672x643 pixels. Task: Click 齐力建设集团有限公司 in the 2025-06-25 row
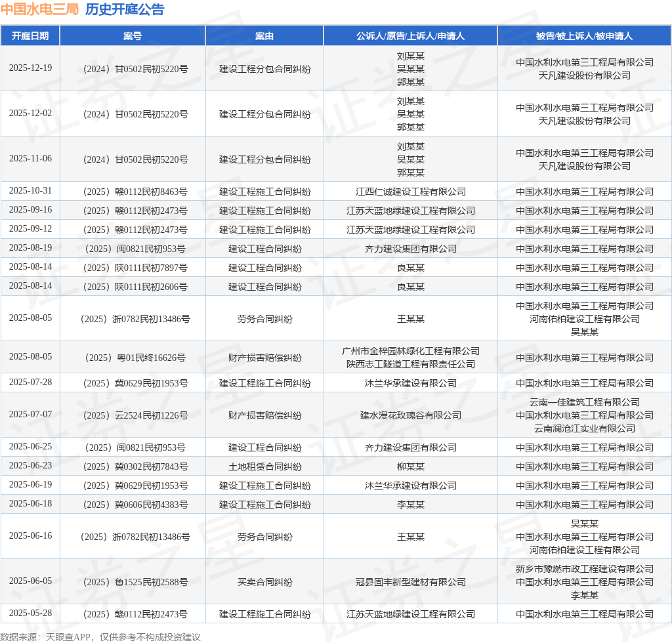411,447
